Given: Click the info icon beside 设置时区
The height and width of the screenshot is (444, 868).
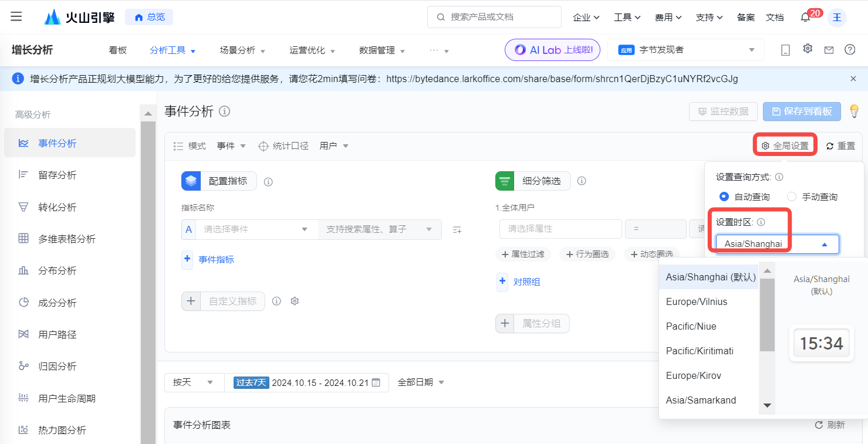Looking at the screenshot, I should [761, 222].
